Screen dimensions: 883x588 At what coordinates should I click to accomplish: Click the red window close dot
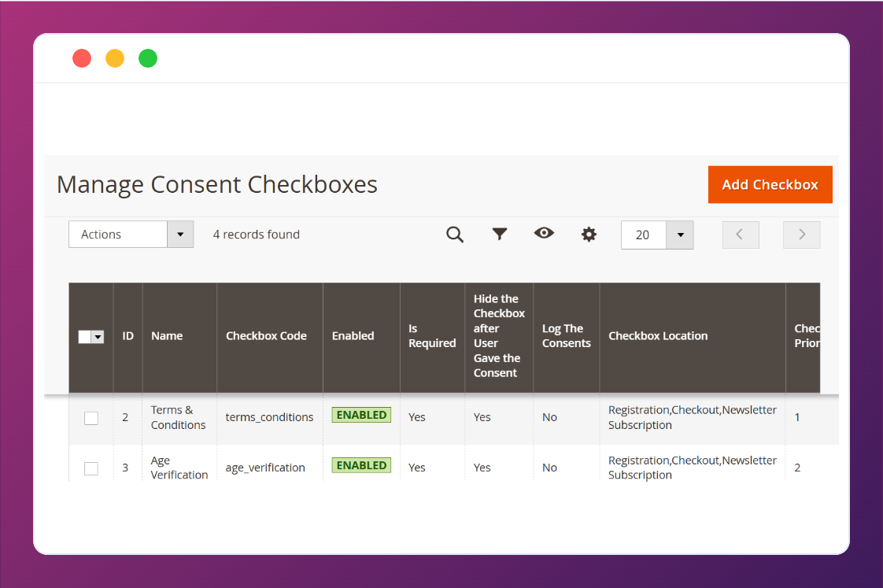point(82,58)
